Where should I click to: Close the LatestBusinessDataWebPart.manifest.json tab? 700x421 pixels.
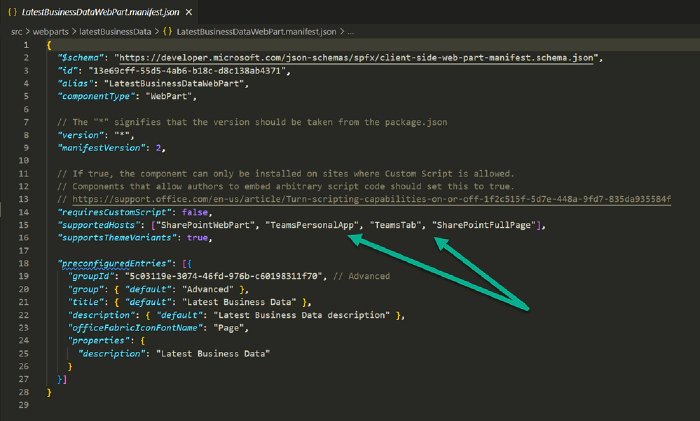click(x=189, y=12)
